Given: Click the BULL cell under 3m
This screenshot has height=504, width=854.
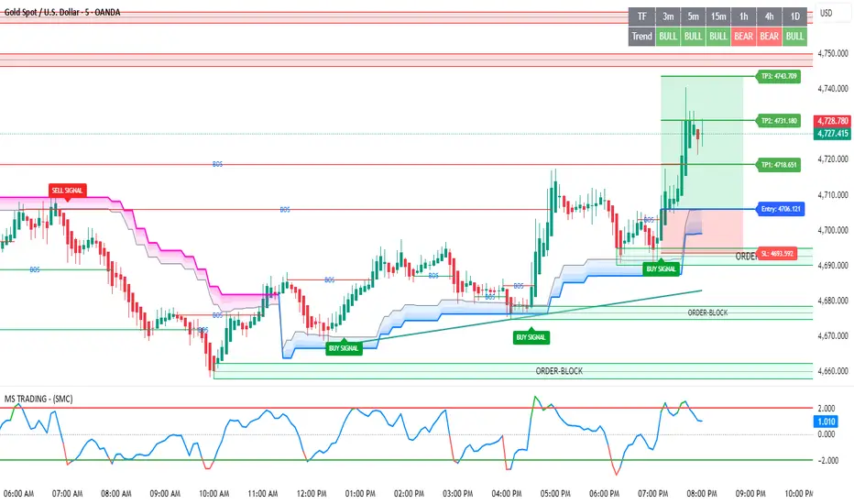Looking at the screenshot, I should coord(668,37).
